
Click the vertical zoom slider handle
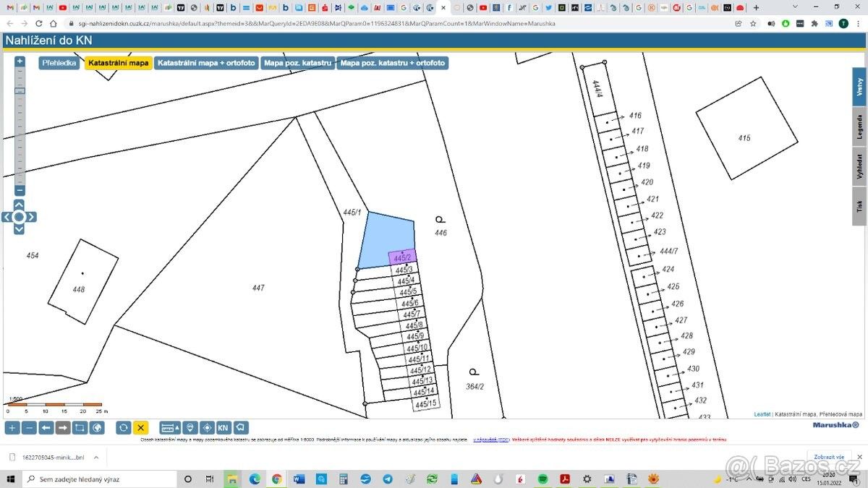tap(20, 91)
